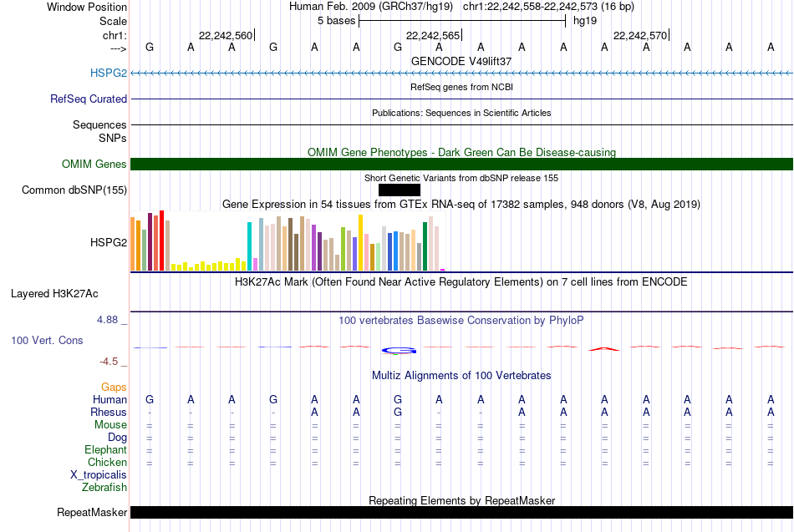Open the Common dbSNP(155) track label
Screen dimensions: 794x532
[74, 190]
